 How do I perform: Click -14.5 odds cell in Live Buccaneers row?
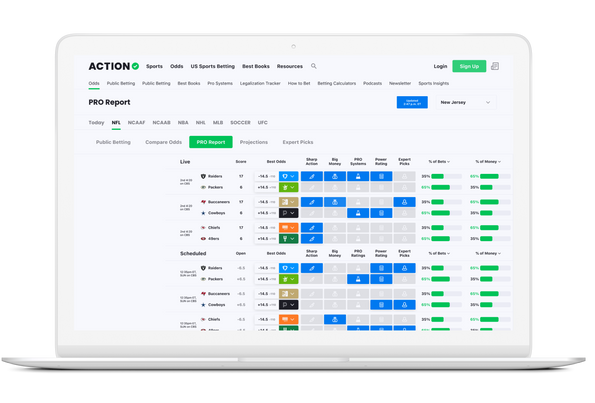[266, 202]
